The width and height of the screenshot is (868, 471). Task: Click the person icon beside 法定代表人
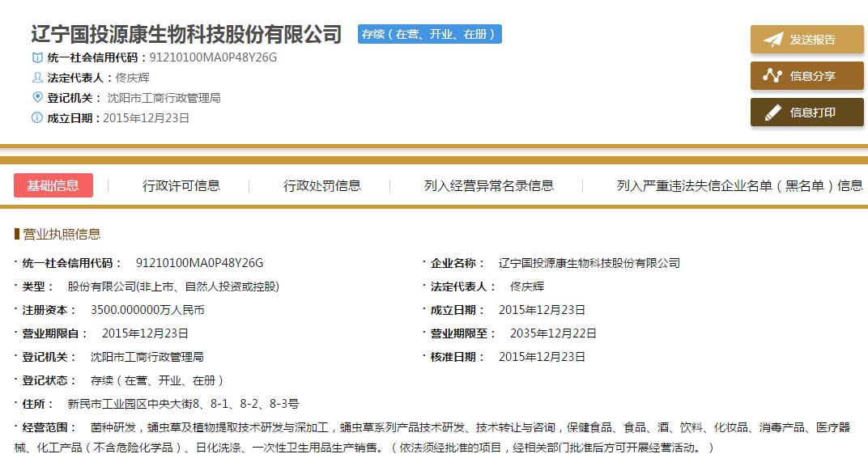tap(36, 78)
